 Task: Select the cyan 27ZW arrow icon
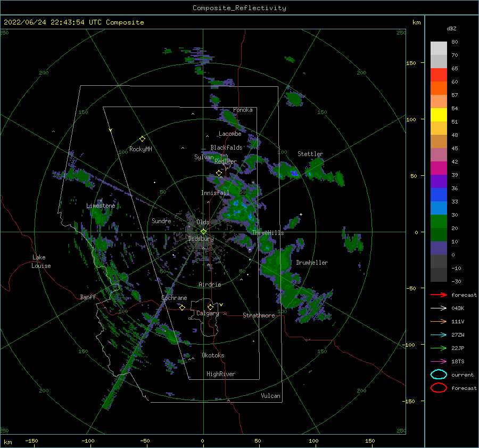[x=439, y=335]
